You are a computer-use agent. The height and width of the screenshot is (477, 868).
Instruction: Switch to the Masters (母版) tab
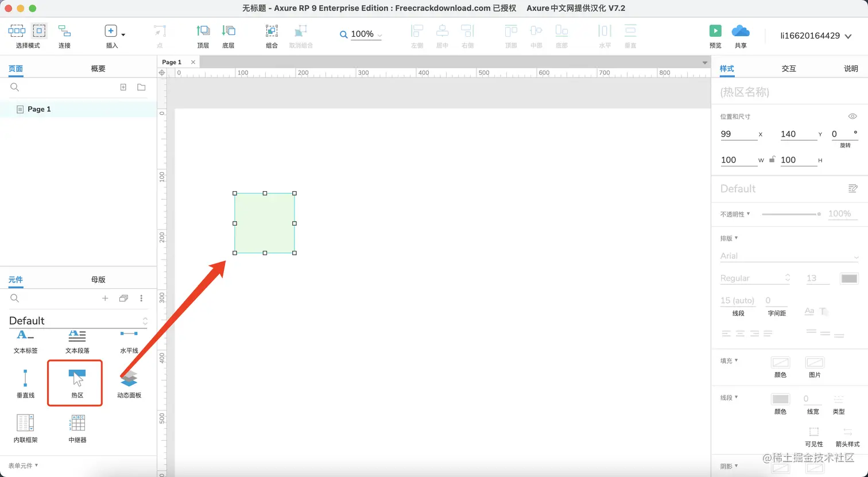click(98, 280)
